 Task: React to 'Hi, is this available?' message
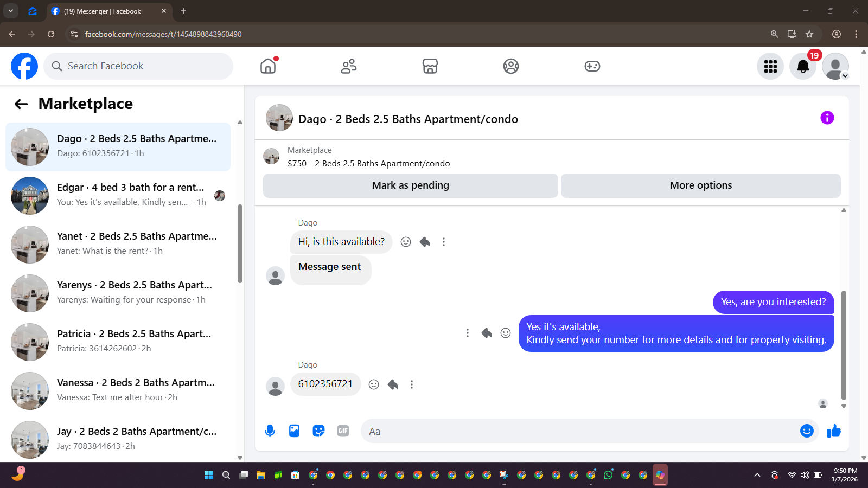tap(406, 242)
